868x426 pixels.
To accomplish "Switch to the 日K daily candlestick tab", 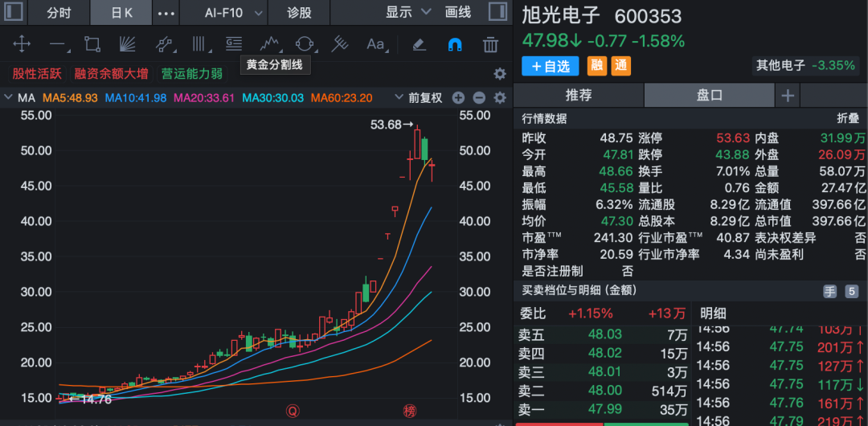I will 121,12.
